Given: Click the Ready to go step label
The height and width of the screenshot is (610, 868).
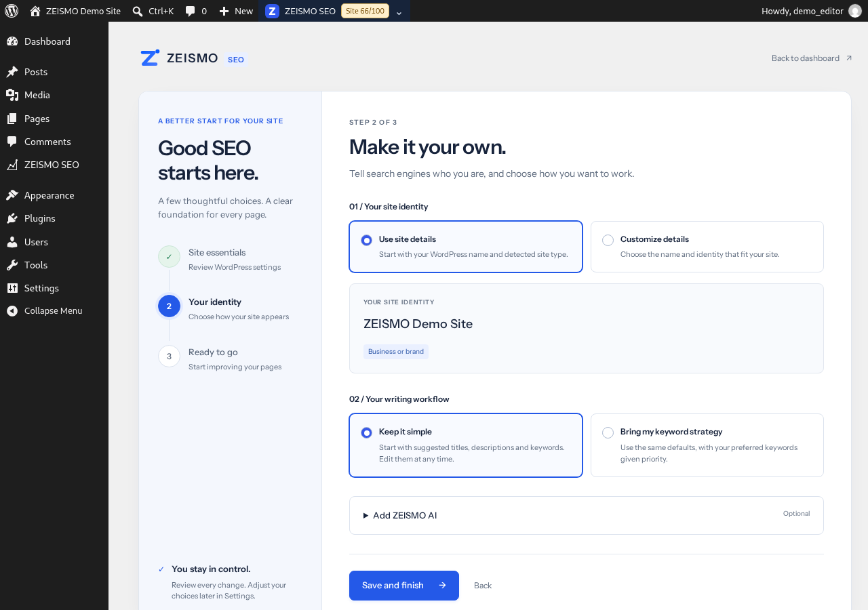Looking at the screenshot, I should click(x=213, y=352).
